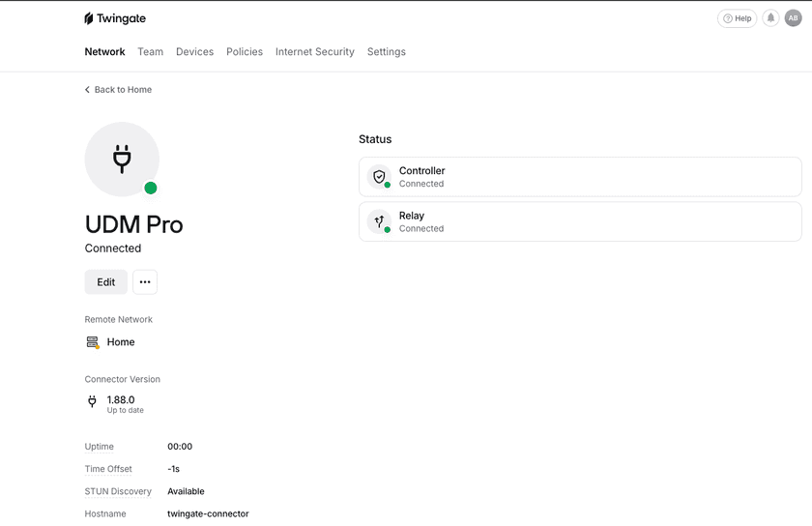Click the -1s time offset value

[173, 469]
